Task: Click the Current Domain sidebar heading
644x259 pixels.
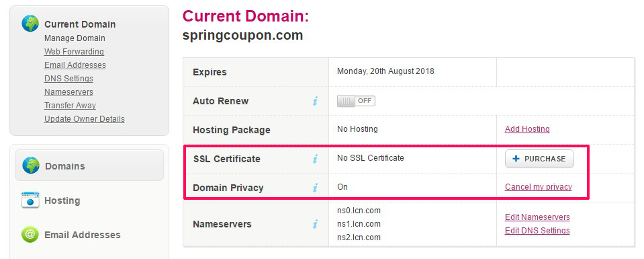Action: (80, 24)
